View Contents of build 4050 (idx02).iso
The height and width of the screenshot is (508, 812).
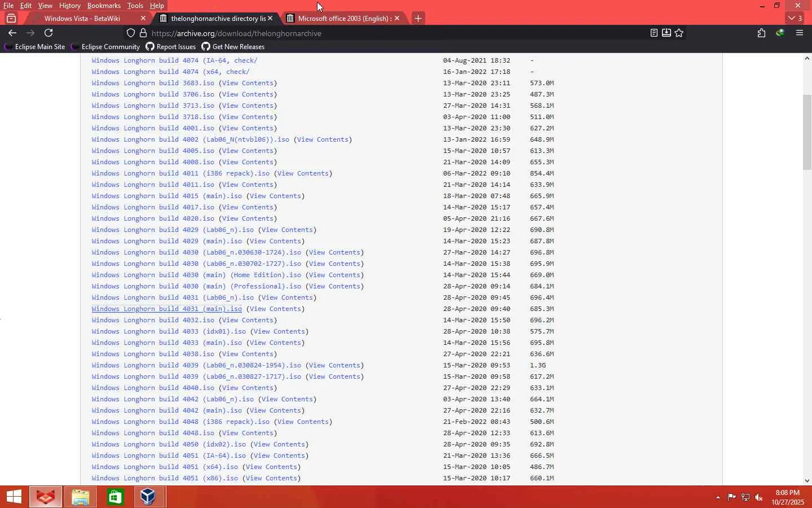[279, 444]
